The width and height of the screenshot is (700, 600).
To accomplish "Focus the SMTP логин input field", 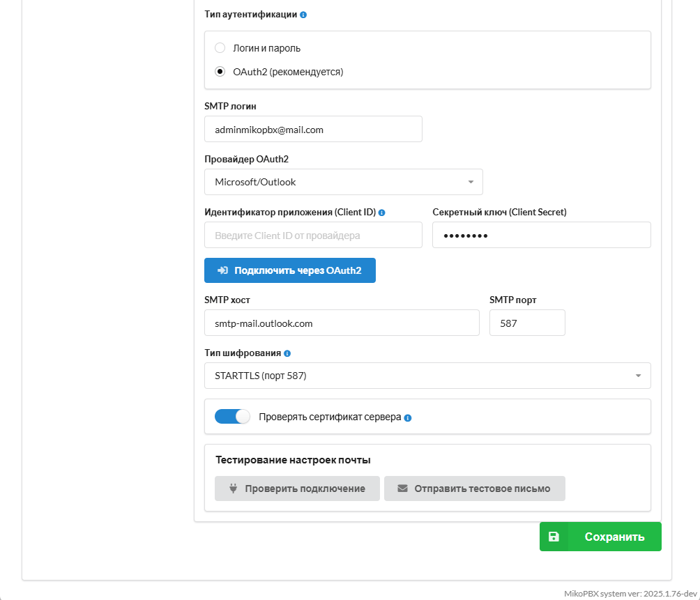I will coord(313,129).
